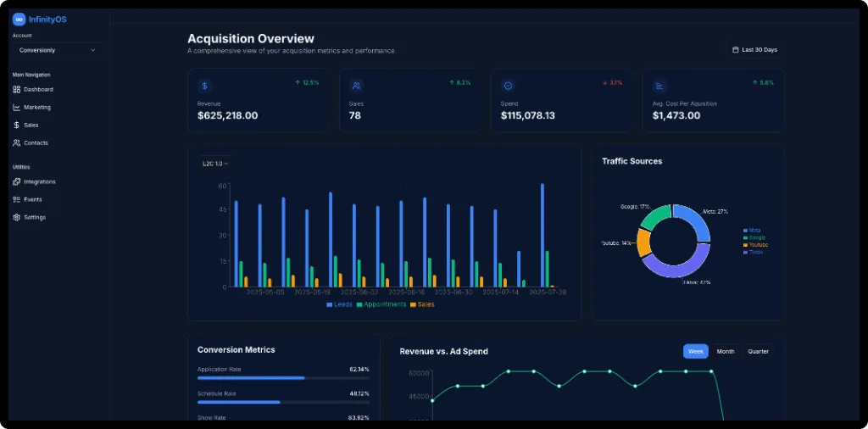Click the Revenue card dollar icon

point(204,86)
